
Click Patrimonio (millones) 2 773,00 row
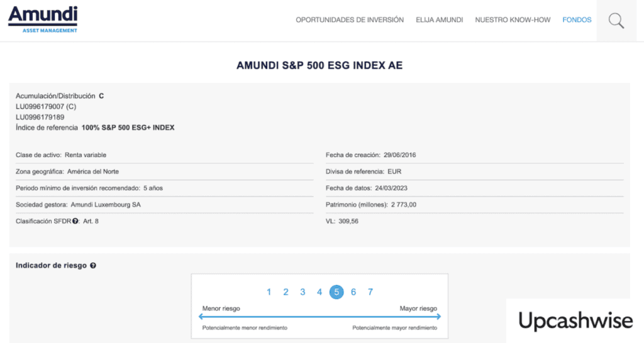coord(475,204)
